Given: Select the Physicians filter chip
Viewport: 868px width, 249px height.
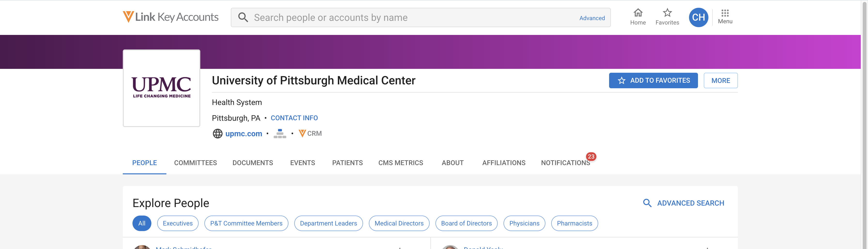Looking at the screenshot, I should [524, 223].
